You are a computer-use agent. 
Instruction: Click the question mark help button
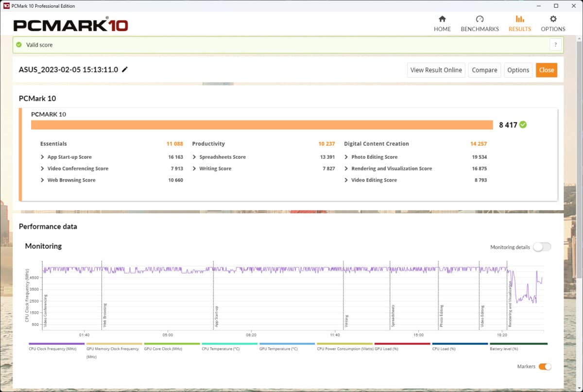(x=556, y=45)
